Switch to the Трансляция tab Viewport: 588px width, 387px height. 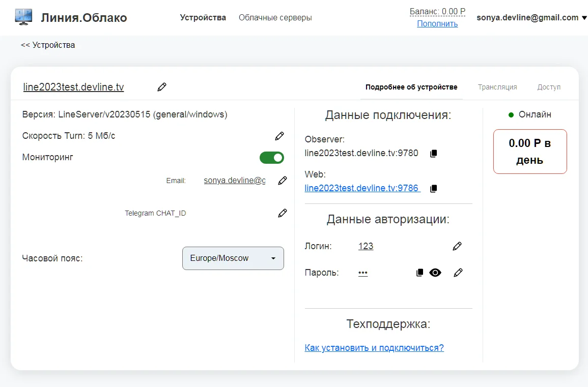497,87
